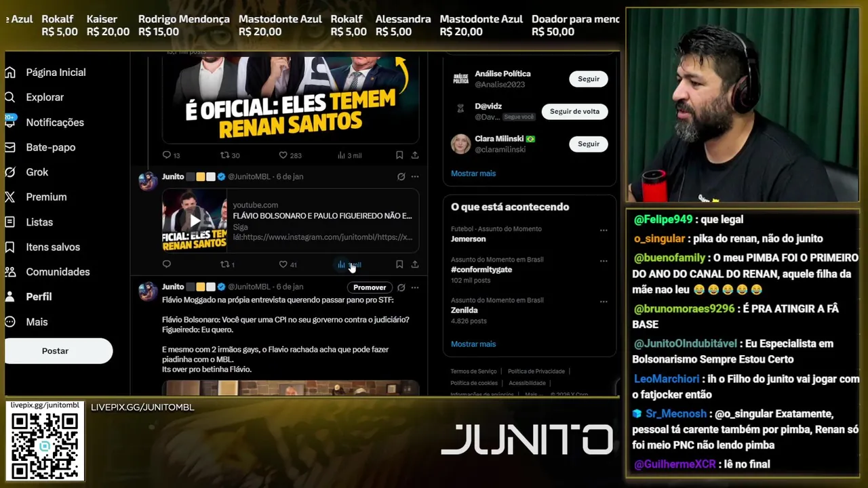This screenshot has height=488, width=868.
Task: Click the @JunitoMBL handle on youtube.com post
Action: click(x=249, y=176)
